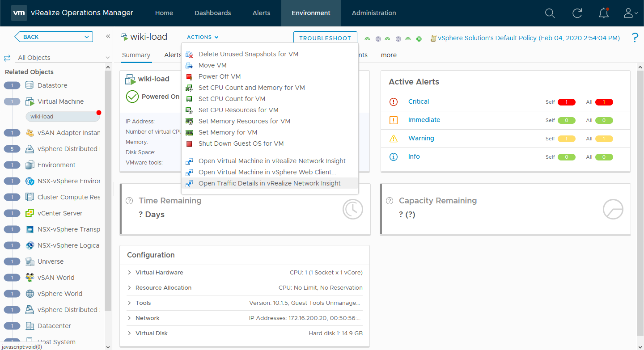This screenshot has height=350, width=644.
Task: Open the Administration top navigation tab
Action: click(x=374, y=13)
